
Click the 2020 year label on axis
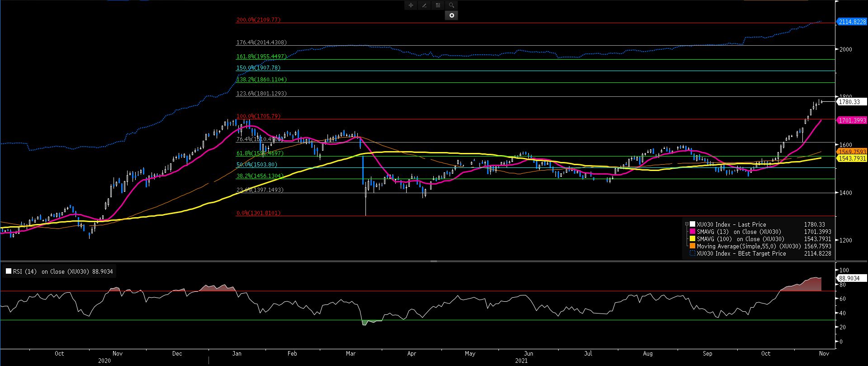(x=104, y=361)
